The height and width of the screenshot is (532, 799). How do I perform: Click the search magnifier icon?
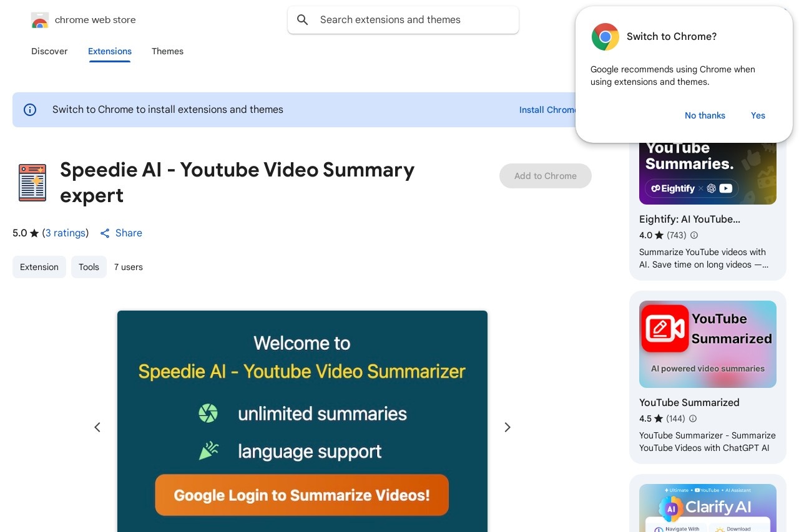[303, 20]
